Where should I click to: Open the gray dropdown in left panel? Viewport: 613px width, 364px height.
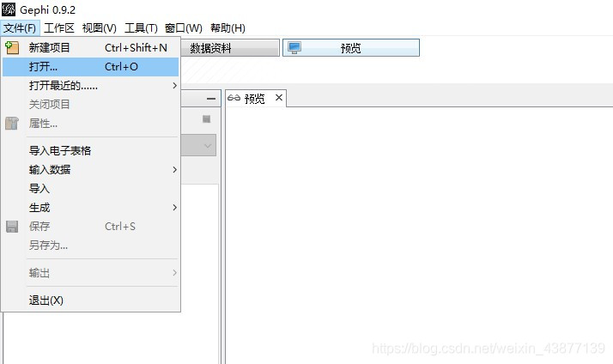198,145
